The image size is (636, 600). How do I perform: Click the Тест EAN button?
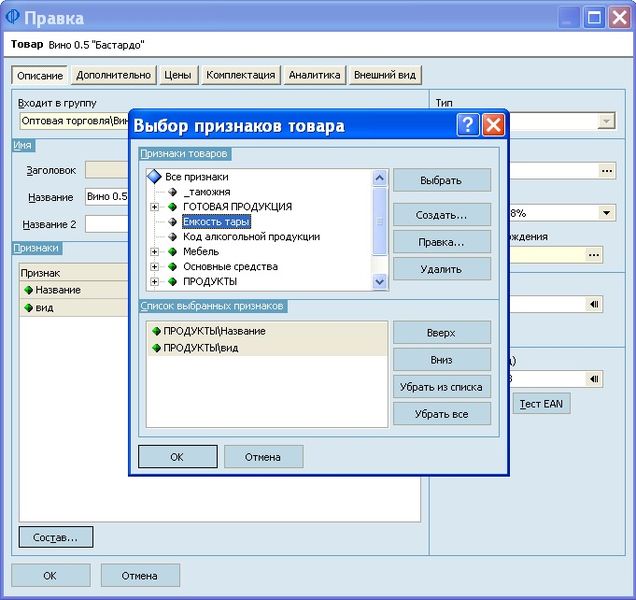coord(541,404)
